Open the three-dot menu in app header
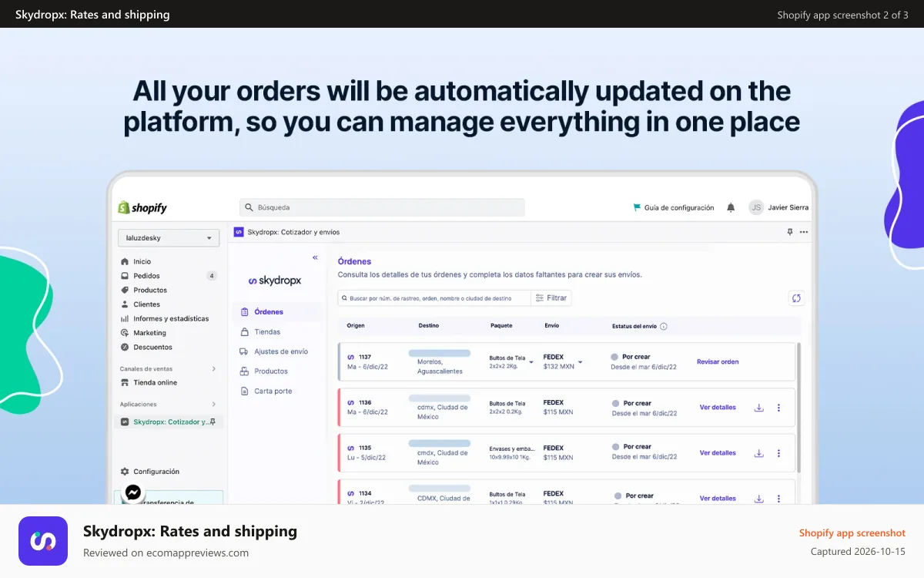This screenshot has height=578, width=924. click(804, 232)
